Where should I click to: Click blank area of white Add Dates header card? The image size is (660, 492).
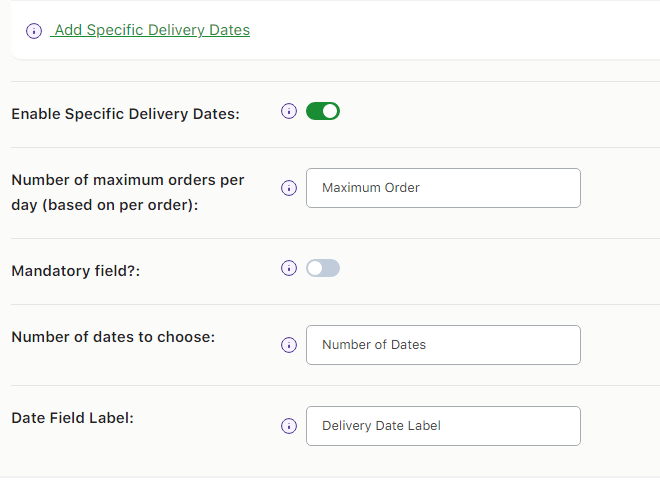click(450, 30)
